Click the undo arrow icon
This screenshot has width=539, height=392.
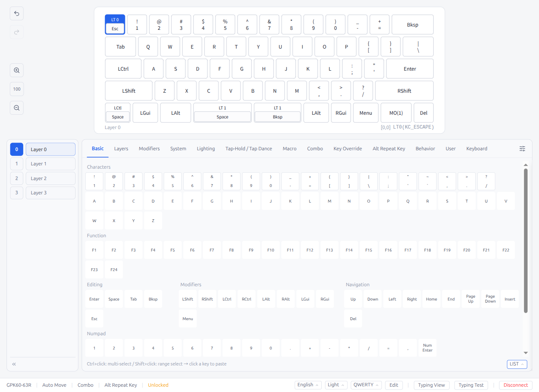pyautogui.click(x=17, y=13)
